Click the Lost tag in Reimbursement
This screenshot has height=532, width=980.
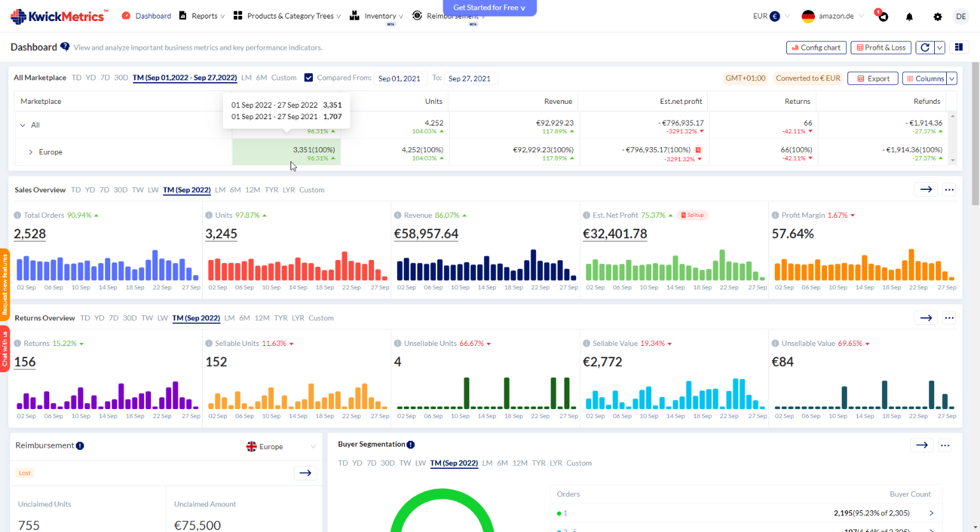click(25, 473)
